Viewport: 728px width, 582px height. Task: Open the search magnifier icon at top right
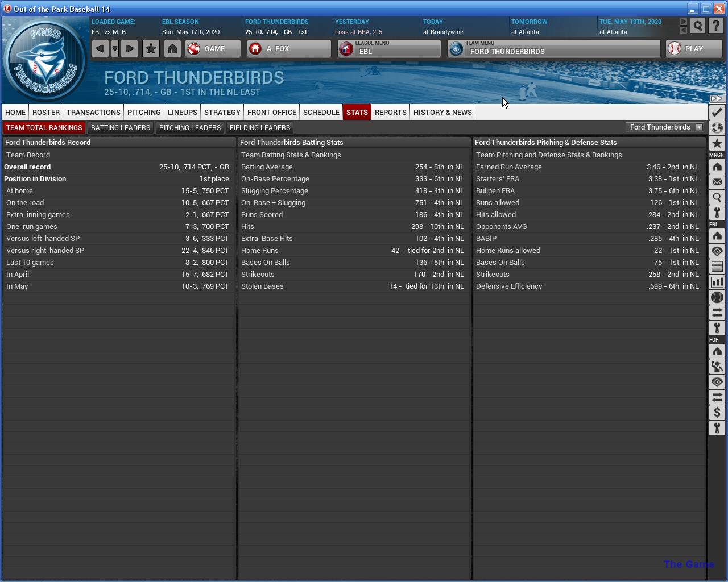tap(698, 26)
